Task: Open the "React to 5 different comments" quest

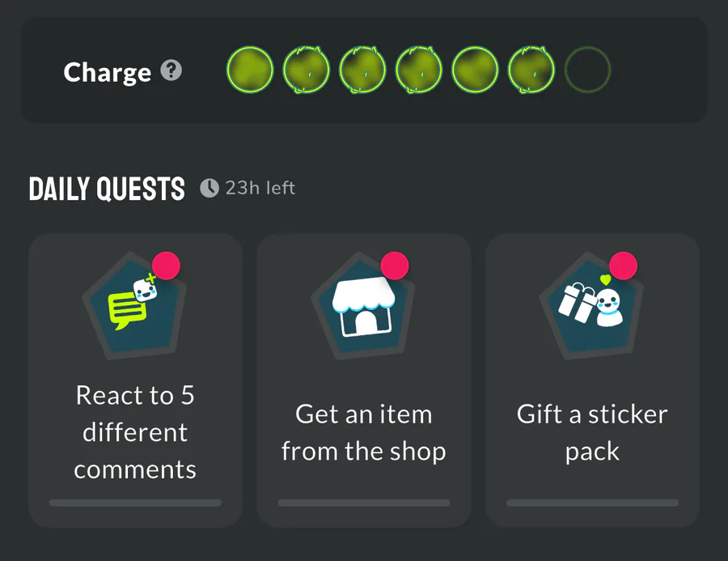Action: click(135, 432)
